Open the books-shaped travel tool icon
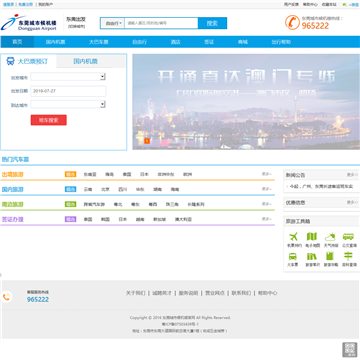Image resolution: width=360 pixels, height=360 pixels. pos(312,256)
